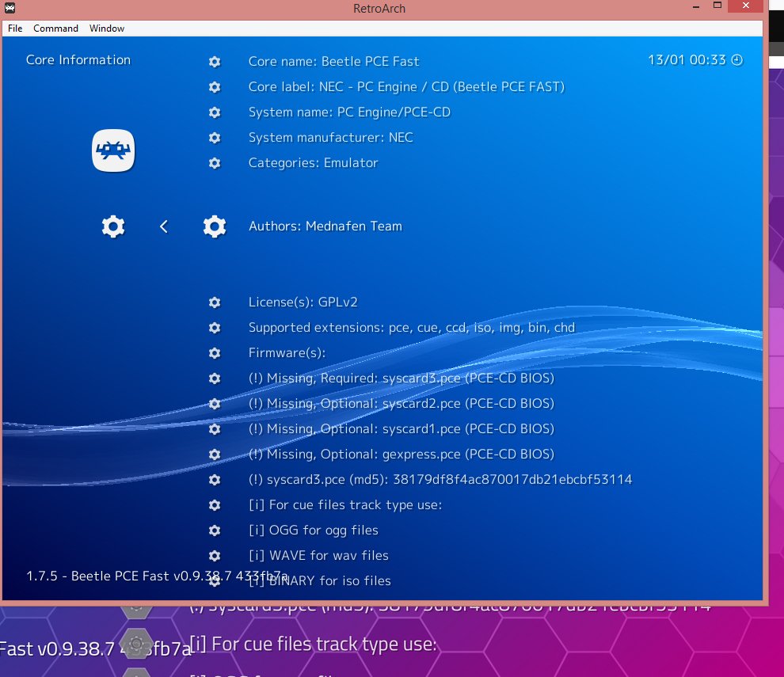Click 'For cue files track type use' in background window
Screen dimensions: 784x677
click(x=313, y=645)
